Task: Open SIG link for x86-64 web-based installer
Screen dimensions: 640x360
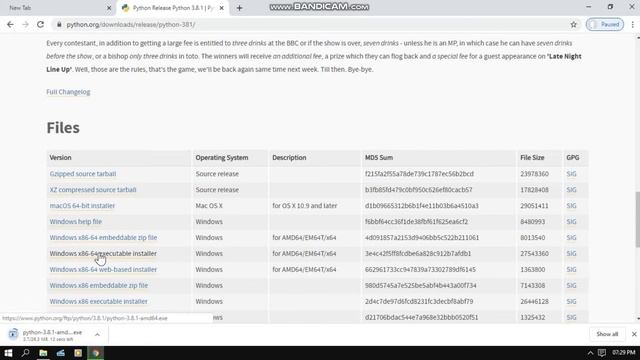Action: (x=571, y=269)
